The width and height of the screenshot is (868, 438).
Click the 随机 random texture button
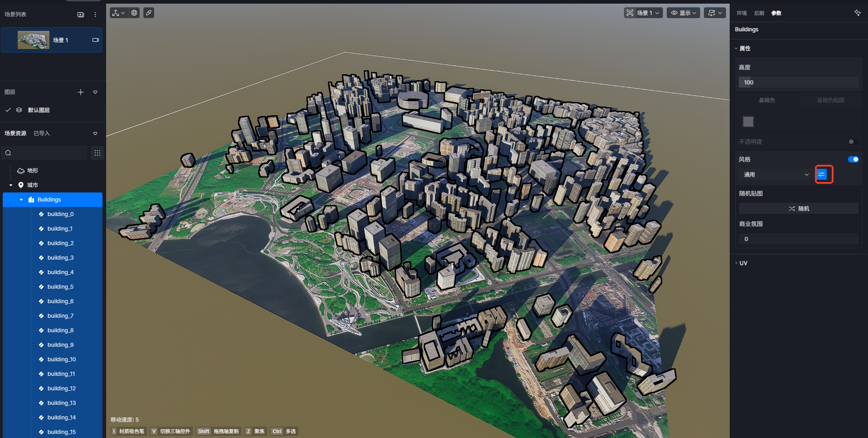point(799,209)
